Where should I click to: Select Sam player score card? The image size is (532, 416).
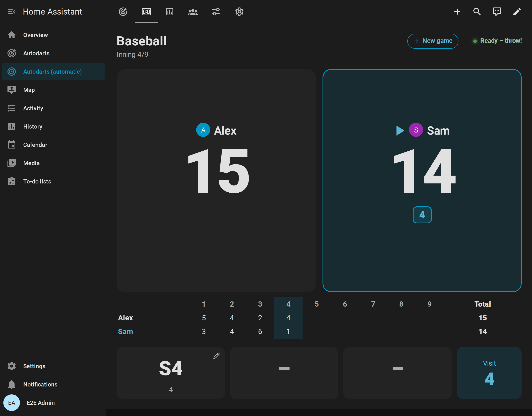pos(422,181)
